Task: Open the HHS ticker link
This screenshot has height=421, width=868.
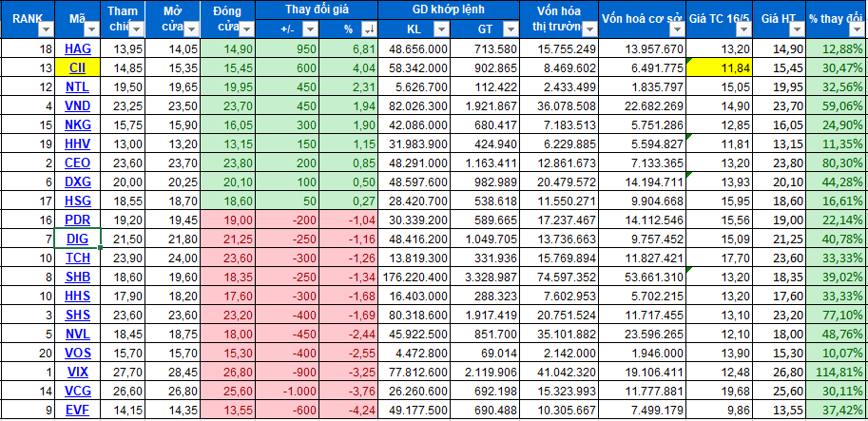Action: pos(78,297)
